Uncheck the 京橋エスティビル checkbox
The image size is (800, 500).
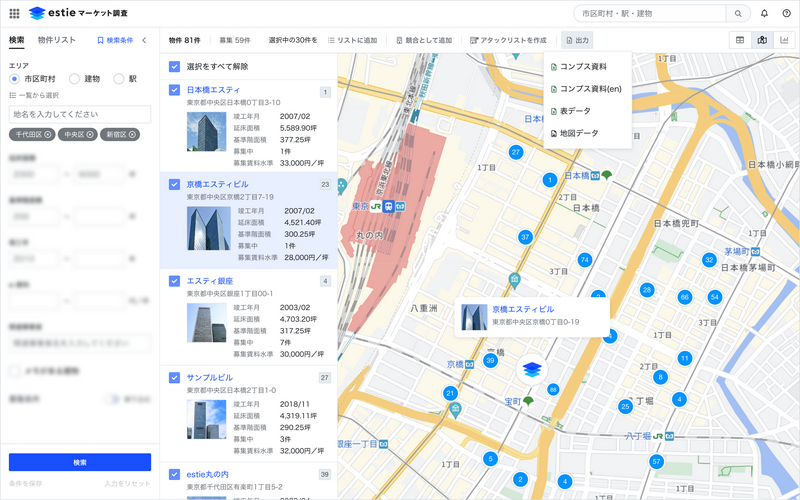[x=175, y=184]
